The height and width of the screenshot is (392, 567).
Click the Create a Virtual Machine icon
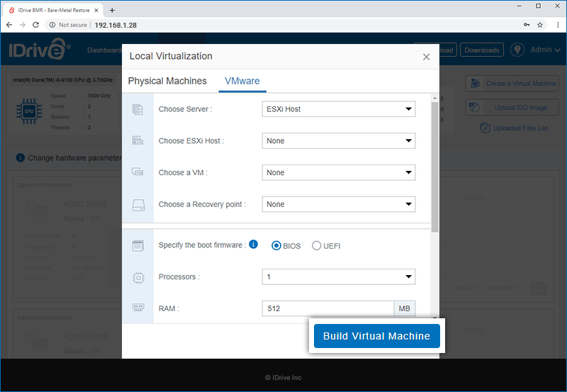tap(475, 84)
